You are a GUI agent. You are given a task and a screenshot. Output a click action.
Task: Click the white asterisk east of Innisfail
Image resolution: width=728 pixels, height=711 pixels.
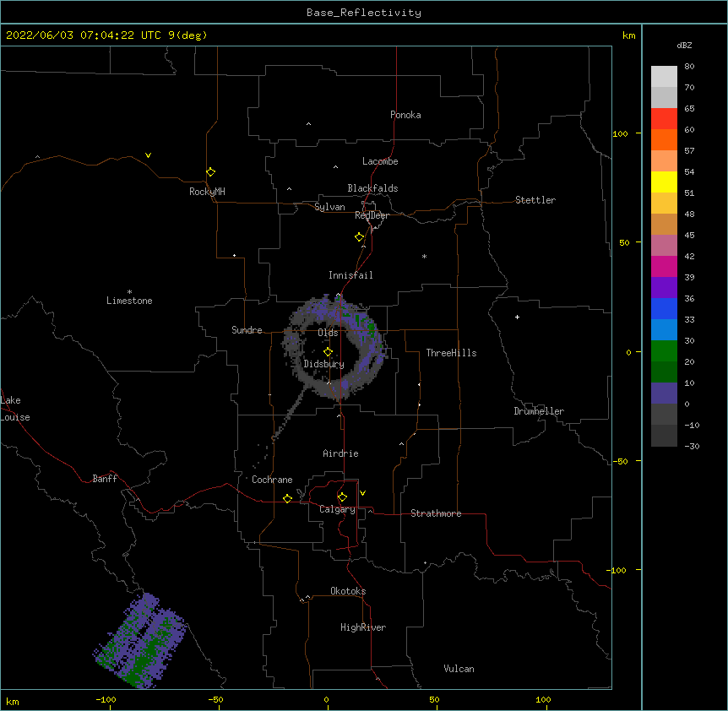tap(424, 256)
